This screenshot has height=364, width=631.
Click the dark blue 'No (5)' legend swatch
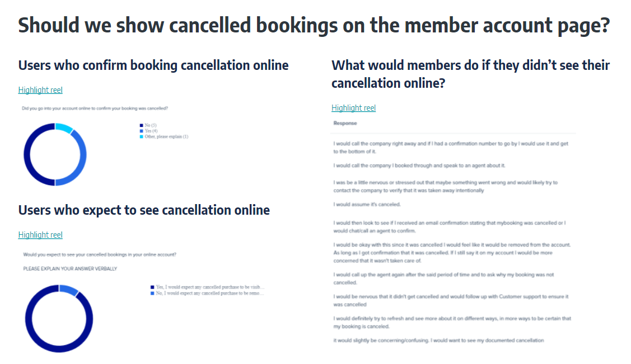tap(141, 125)
